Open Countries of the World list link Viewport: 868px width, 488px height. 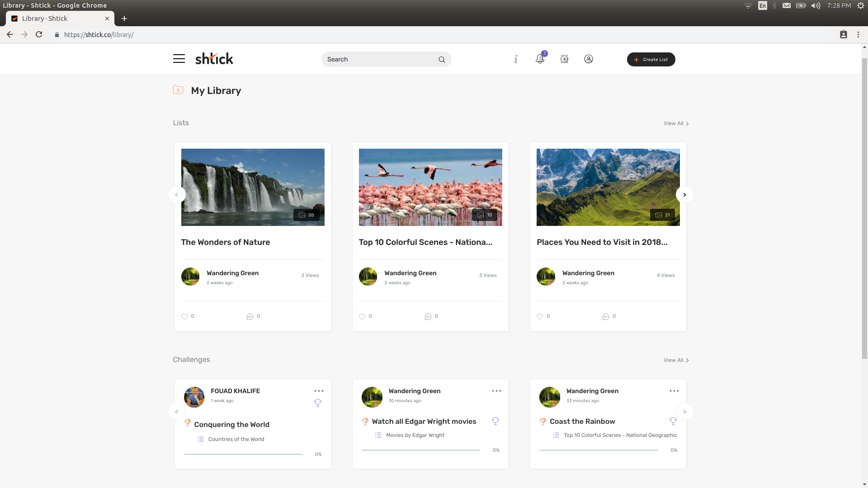coord(236,439)
